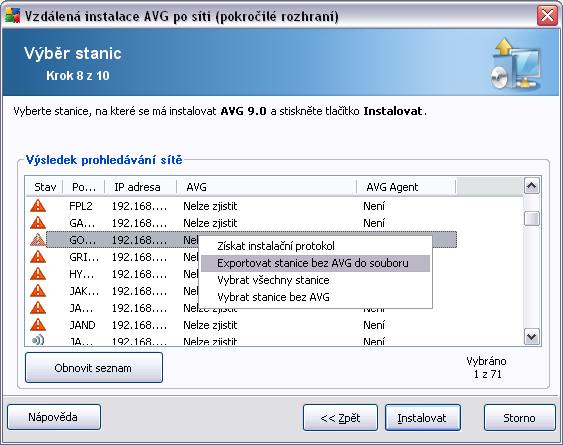
Task: Click Nelze zjistit in the FPL2 row
Action: pyautogui.click(x=210, y=206)
